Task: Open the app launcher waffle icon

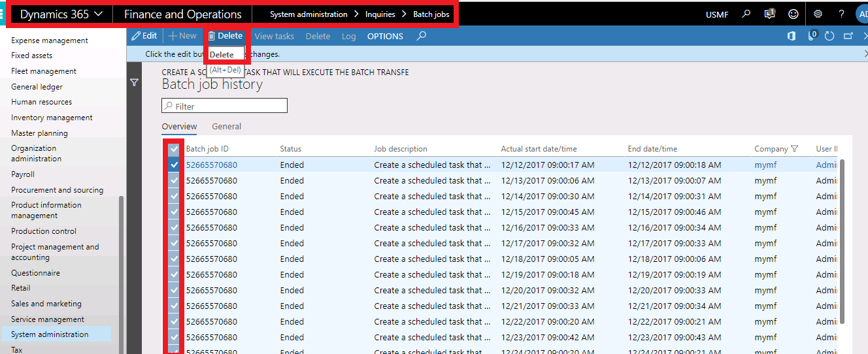Action: click(x=3, y=14)
